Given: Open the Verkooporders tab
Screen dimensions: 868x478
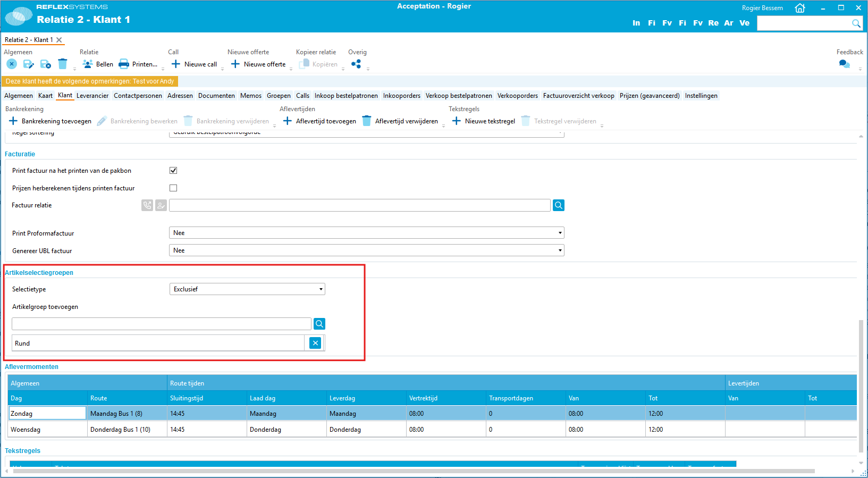Looking at the screenshot, I should [x=517, y=96].
